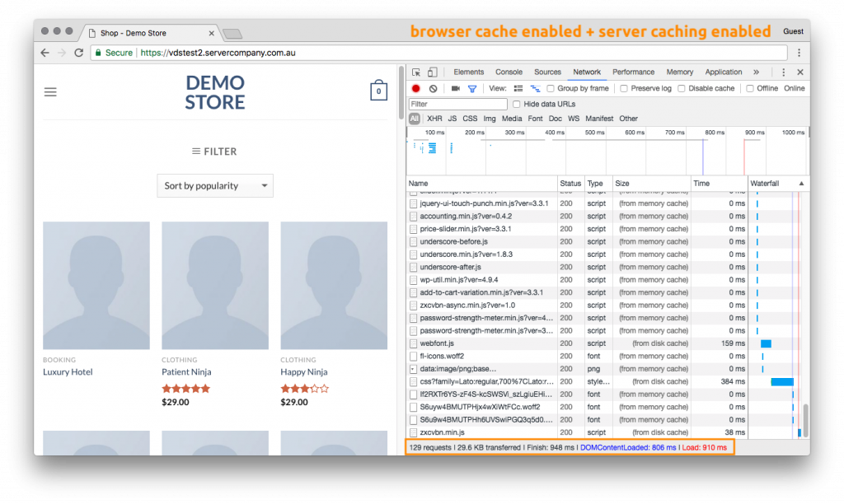The width and height of the screenshot is (844, 504).
Task: Open the hamburger menu on the store page
Action: (x=50, y=92)
